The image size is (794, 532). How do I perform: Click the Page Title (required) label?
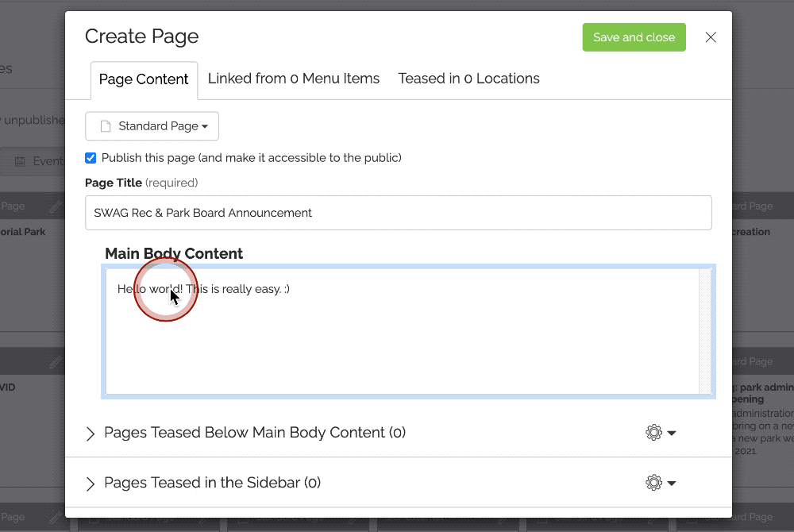(x=141, y=183)
